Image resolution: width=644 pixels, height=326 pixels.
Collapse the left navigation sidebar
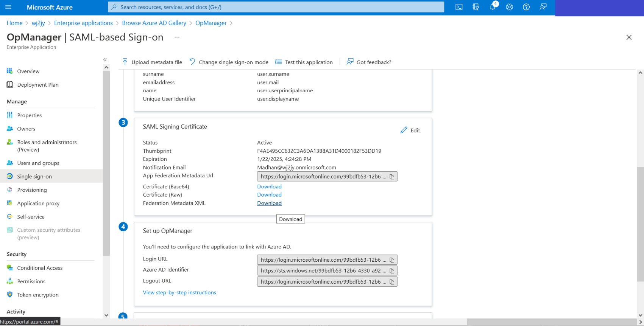[x=105, y=60]
